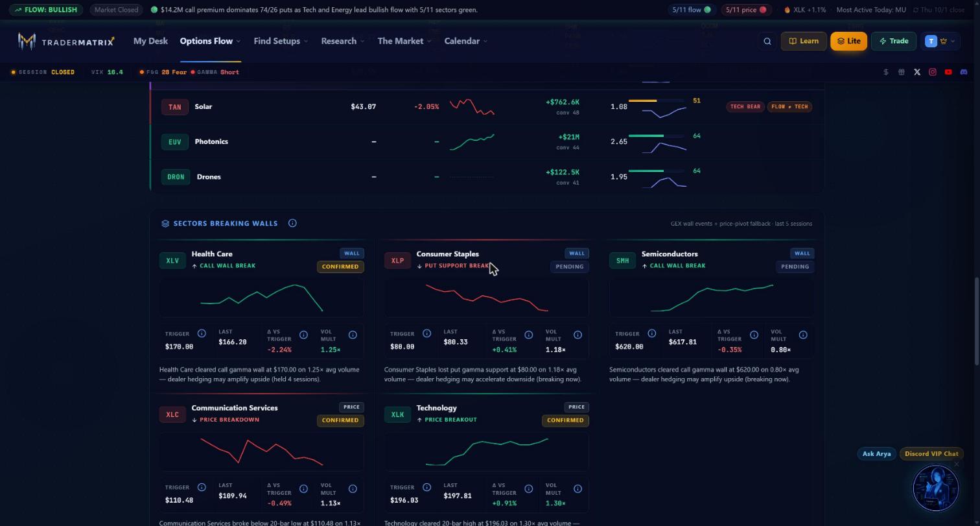Click the Semiconductors price chart
This screenshot has width=980, height=526.
click(x=712, y=298)
